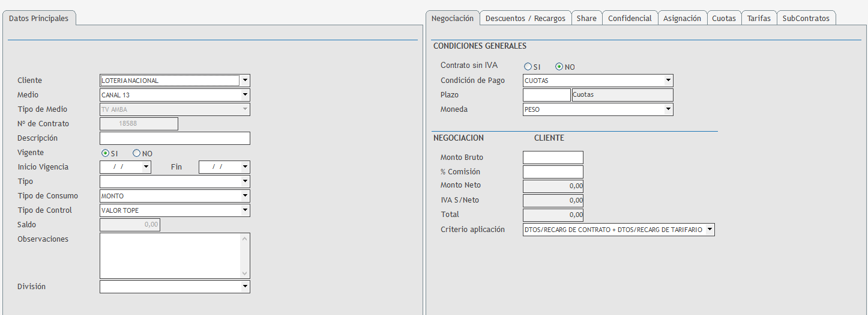Switch to the SubContratos tab

point(806,18)
